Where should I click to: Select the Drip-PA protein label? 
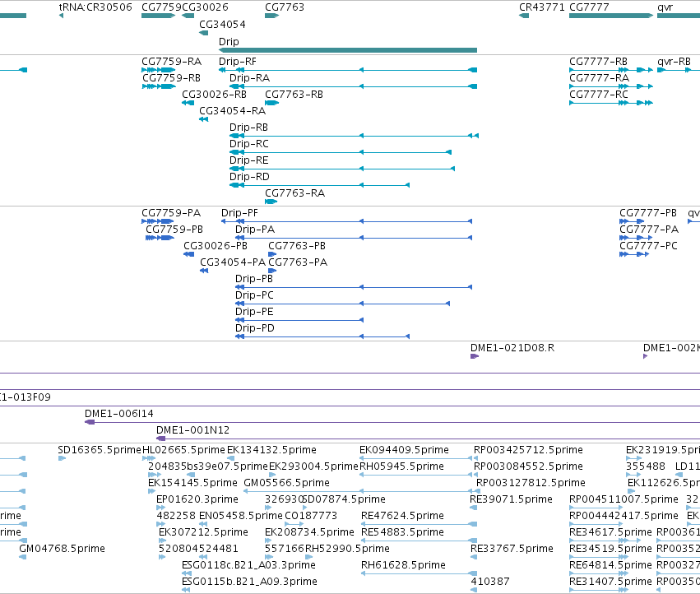tap(255, 230)
